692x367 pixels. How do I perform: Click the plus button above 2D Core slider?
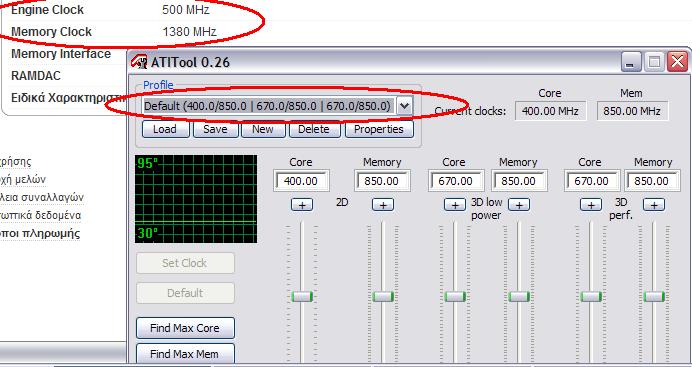pyautogui.click(x=302, y=205)
